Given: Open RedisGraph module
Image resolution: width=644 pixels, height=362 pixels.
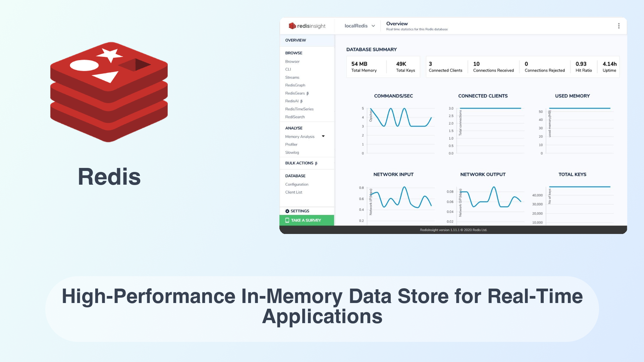Looking at the screenshot, I should pos(294,85).
